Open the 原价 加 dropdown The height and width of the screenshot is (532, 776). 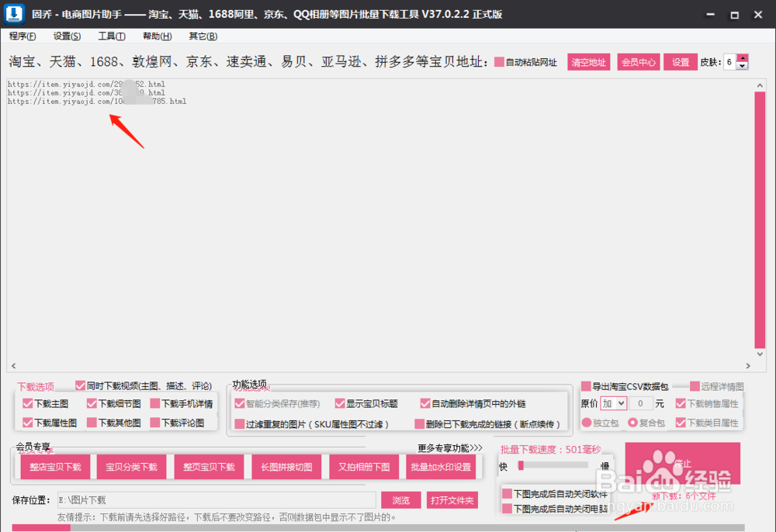tap(614, 403)
